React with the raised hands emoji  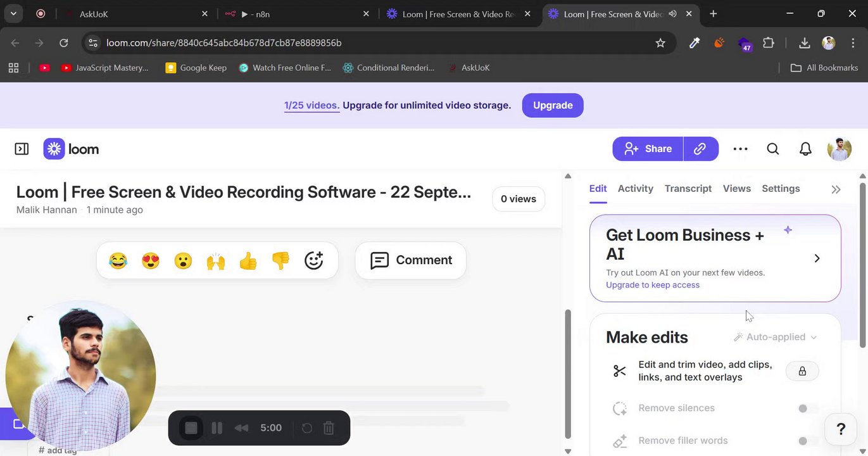tap(216, 260)
